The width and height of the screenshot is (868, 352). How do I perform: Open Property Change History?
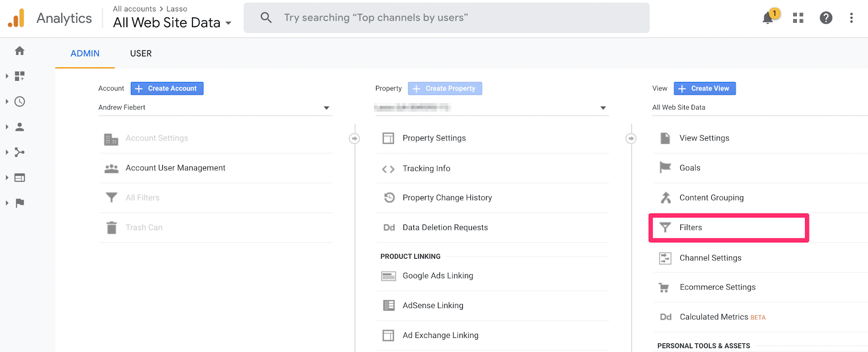[448, 198]
